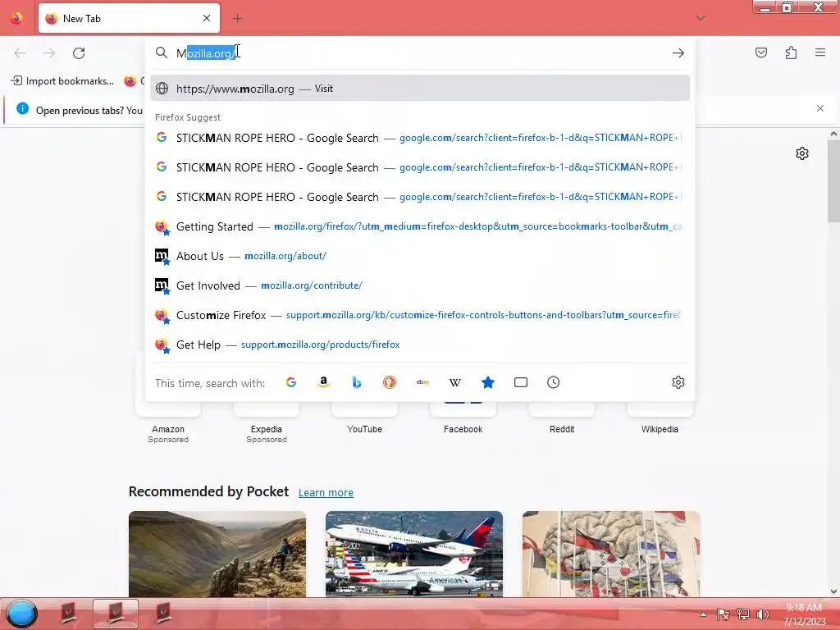Open the Wikipedia shortcut
The height and width of the screenshot is (630, 840).
pyautogui.click(x=660, y=421)
